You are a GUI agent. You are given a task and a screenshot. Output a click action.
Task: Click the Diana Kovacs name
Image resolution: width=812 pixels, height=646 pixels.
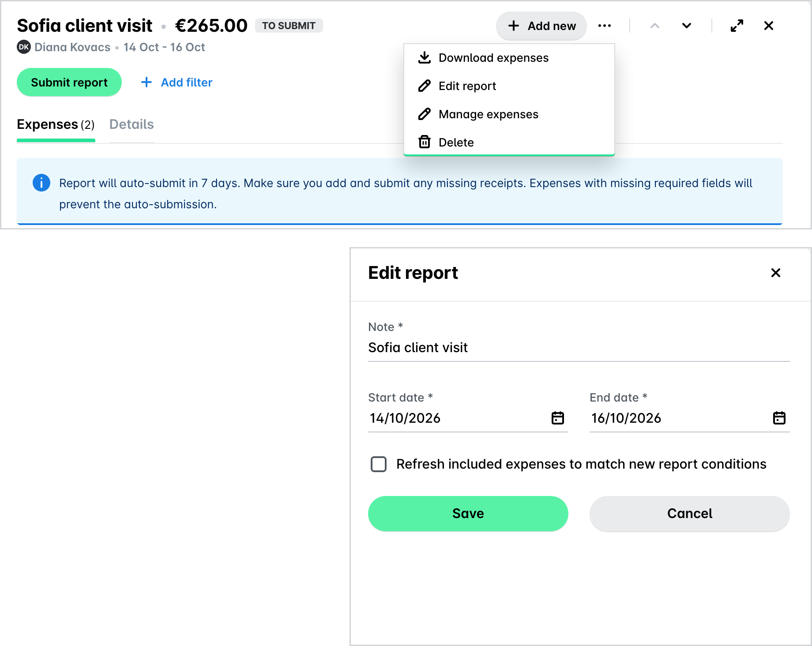pyautogui.click(x=72, y=47)
